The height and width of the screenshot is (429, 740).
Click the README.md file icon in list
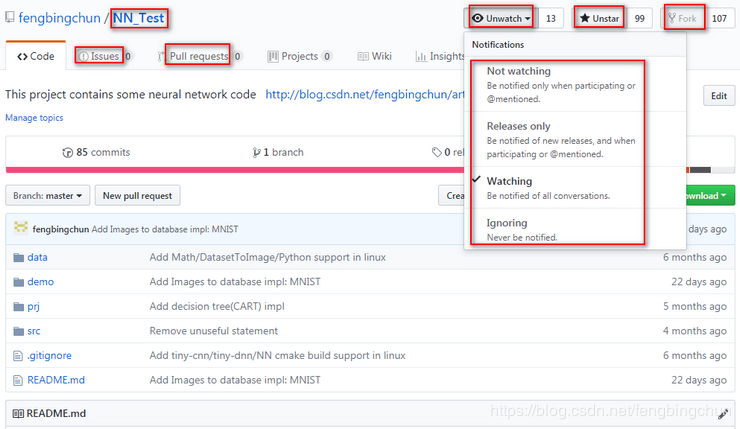[18, 380]
